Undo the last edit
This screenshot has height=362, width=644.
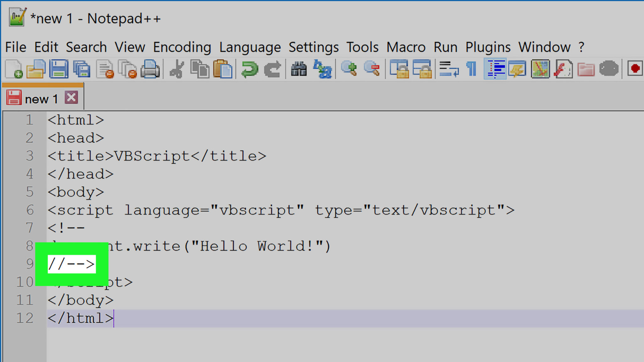point(248,69)
